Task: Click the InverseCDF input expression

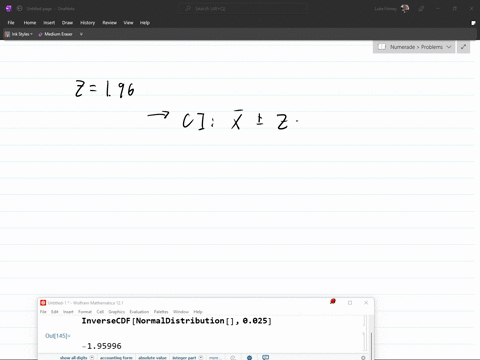Action: [x=177, y=321]
